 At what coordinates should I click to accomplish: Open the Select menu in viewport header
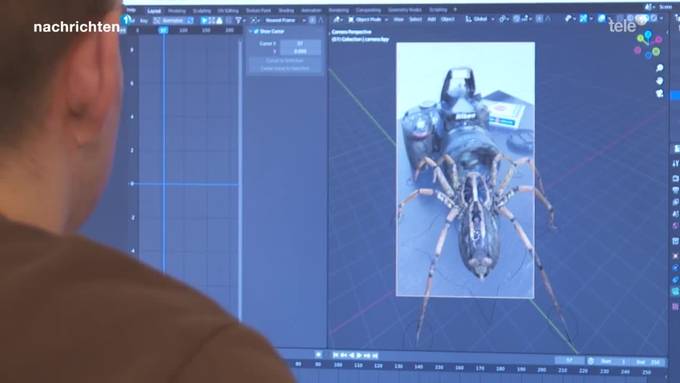point(415,19)
